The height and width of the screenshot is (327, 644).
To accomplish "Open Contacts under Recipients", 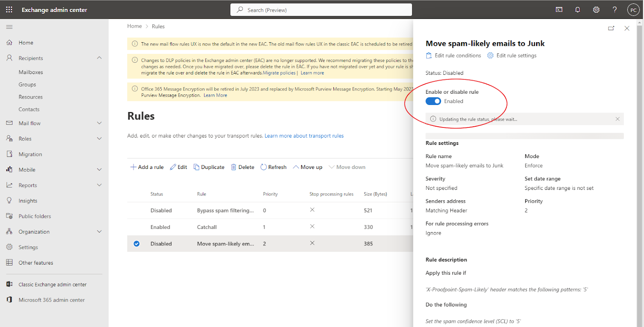I will [x=29, y=109].
